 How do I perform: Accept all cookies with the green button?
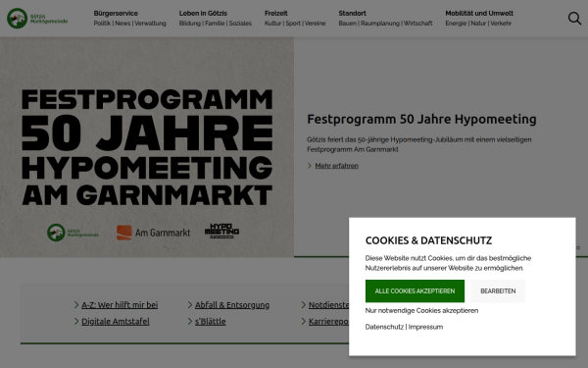click(x=415, y=291)
